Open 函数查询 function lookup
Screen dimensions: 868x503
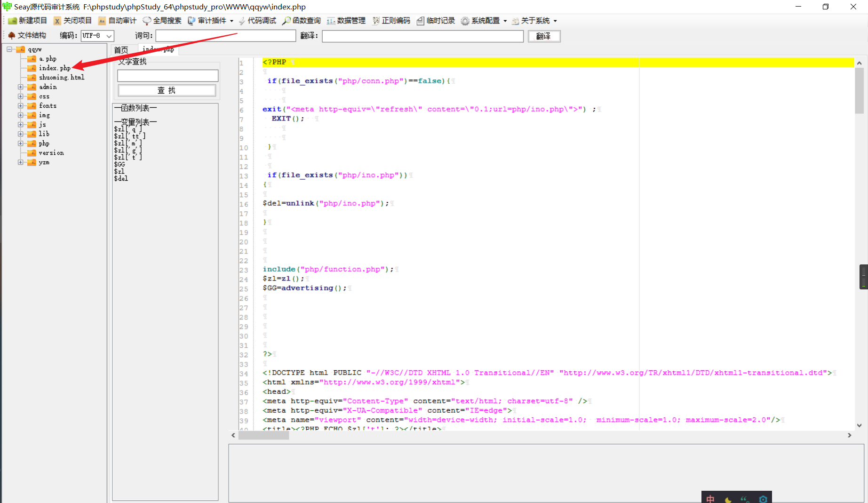(x=301, y=20)
